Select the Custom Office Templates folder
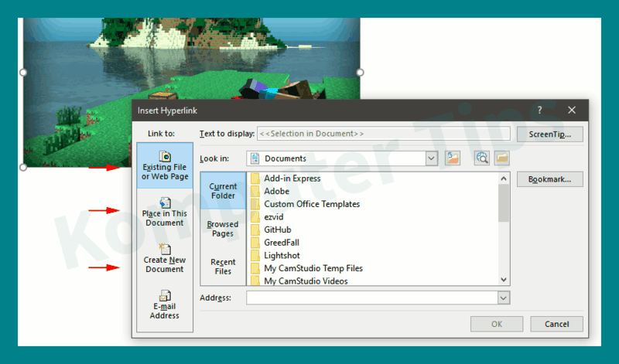Image resolution: width=619 pixels, height=364 pixels. pos(311,204)
